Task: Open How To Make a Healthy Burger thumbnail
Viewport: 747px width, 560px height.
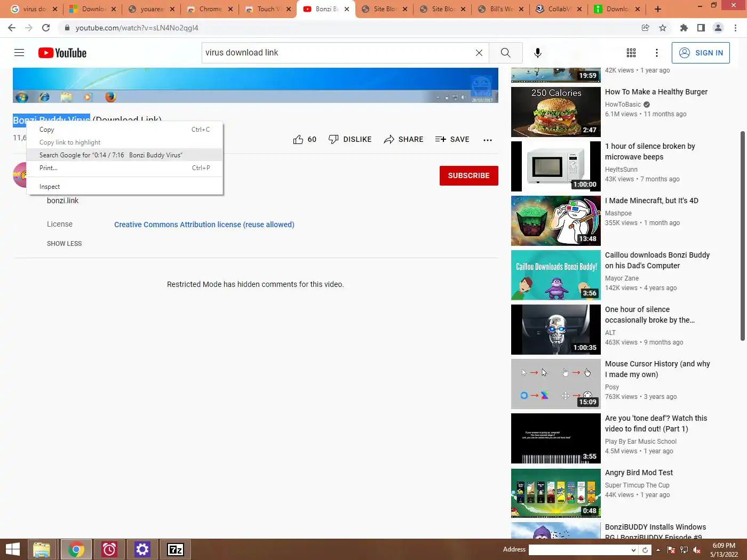Action: point(556,112)
